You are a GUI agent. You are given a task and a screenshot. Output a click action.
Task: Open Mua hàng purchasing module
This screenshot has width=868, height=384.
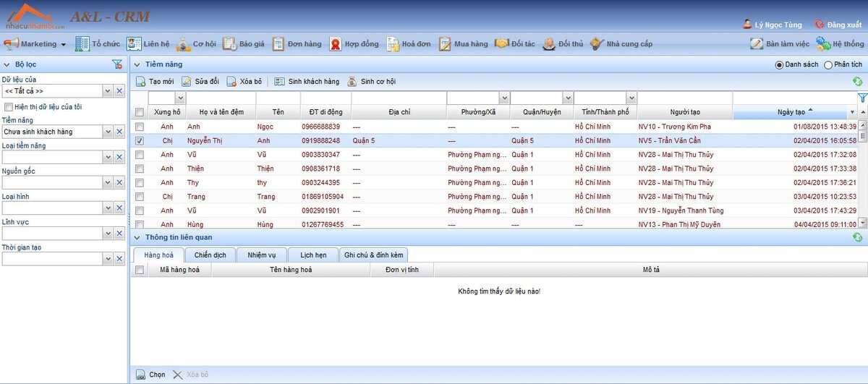click(x=464, y=44)
